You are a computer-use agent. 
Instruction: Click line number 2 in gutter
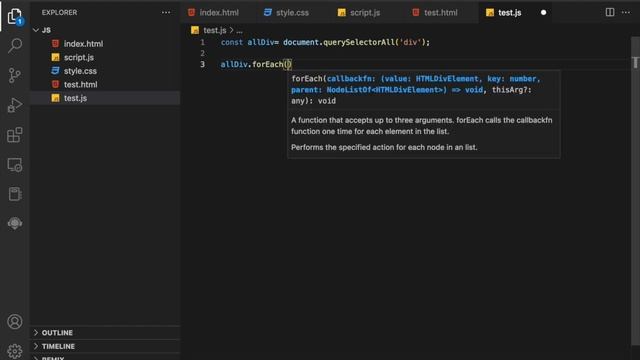coord(202,53)
